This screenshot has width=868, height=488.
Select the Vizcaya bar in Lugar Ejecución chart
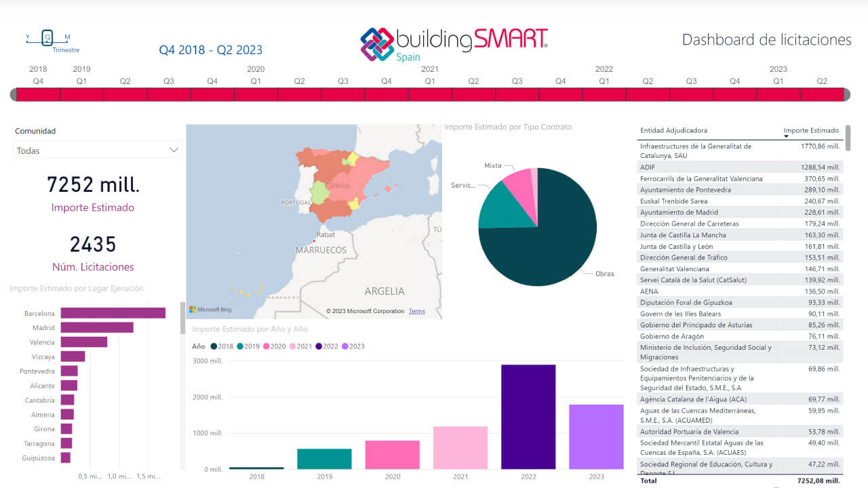(x=73, y=357)
